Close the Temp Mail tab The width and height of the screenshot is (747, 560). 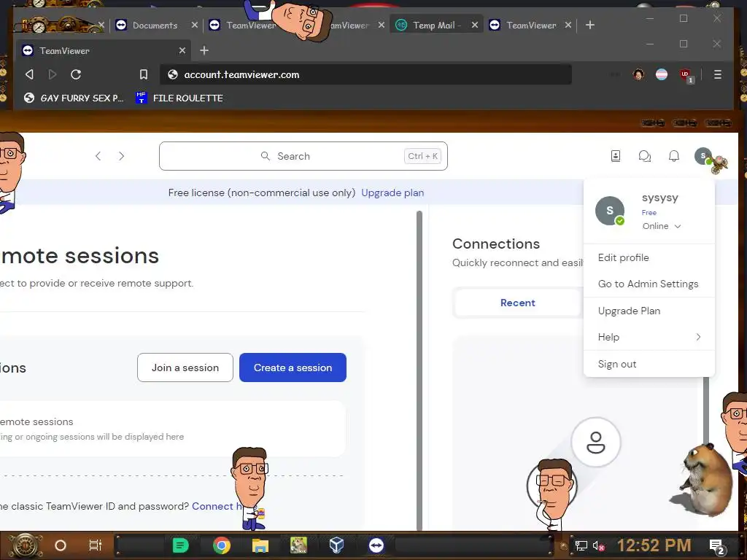[x=474, y=26]
